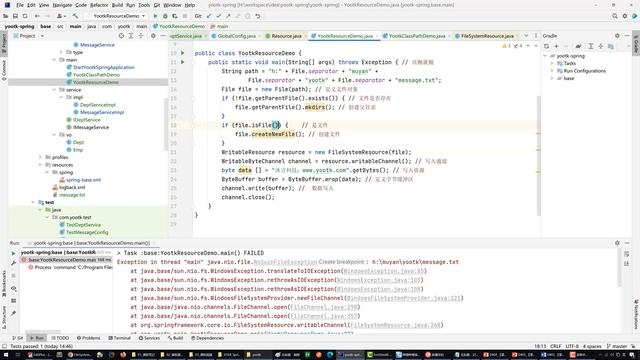Click run gutter arrow at line 10
640x360 pixels.
(182, 53)
